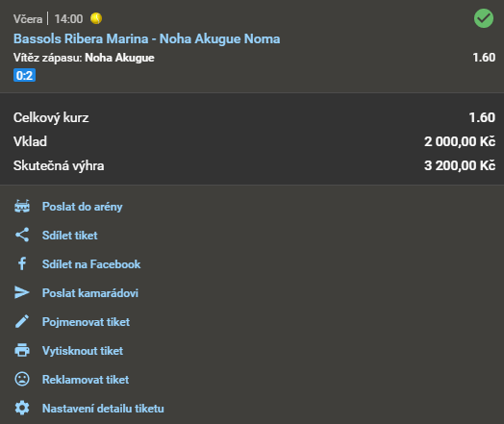This screenshot has height=424, width=504.
Task: Click the sad face complaint icon
Action: point(22,380)
